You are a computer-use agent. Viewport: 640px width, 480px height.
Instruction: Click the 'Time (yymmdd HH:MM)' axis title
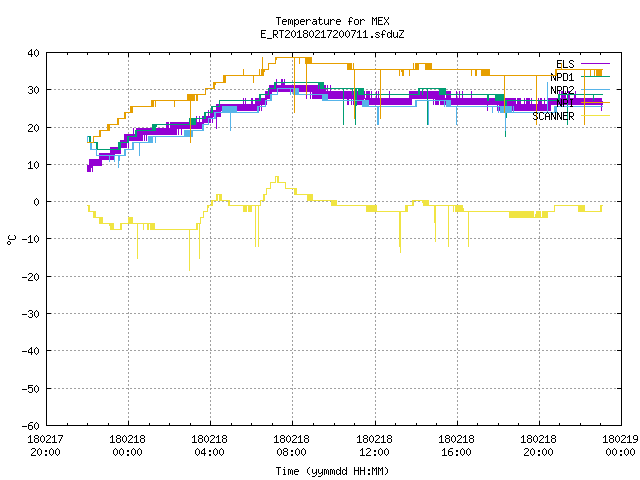[332, 471]
